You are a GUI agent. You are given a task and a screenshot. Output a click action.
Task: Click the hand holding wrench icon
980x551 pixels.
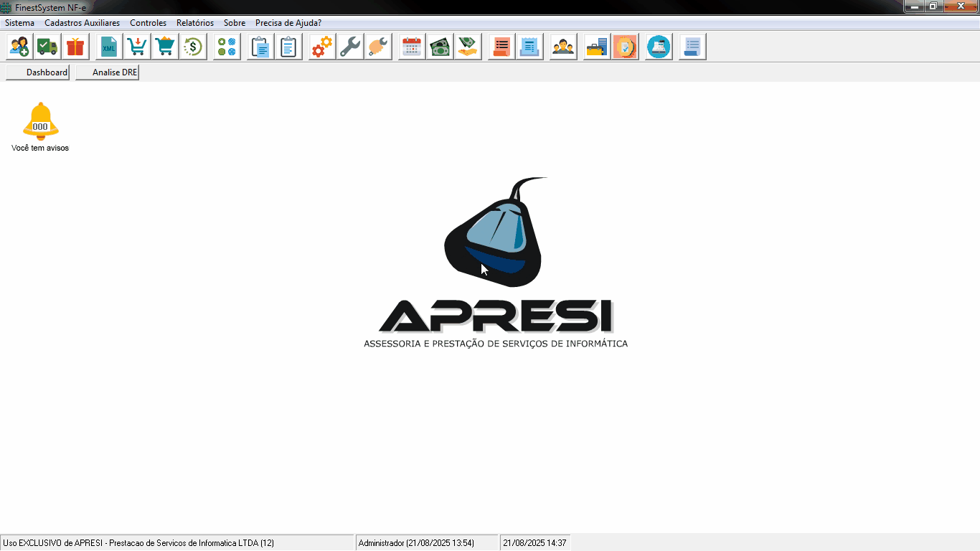pos(378,47)
